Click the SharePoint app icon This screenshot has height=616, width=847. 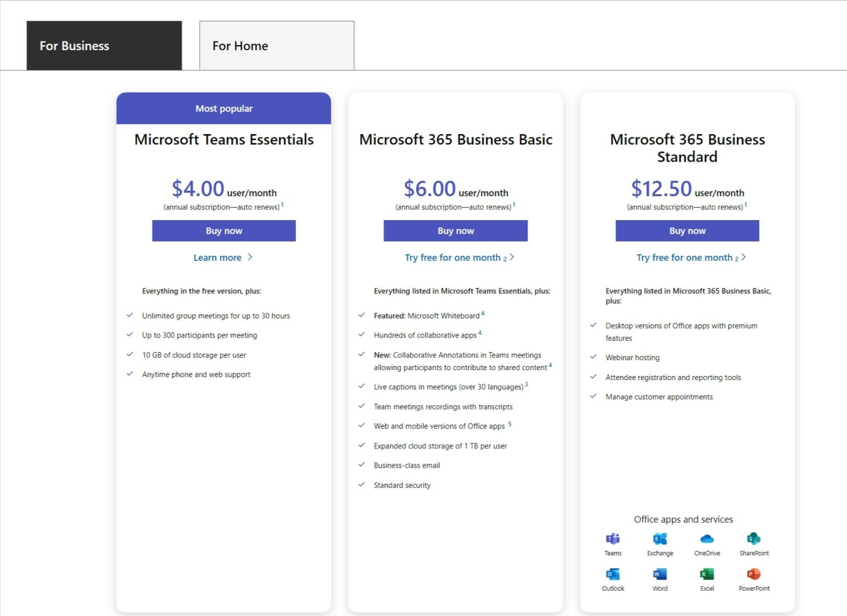754,539
